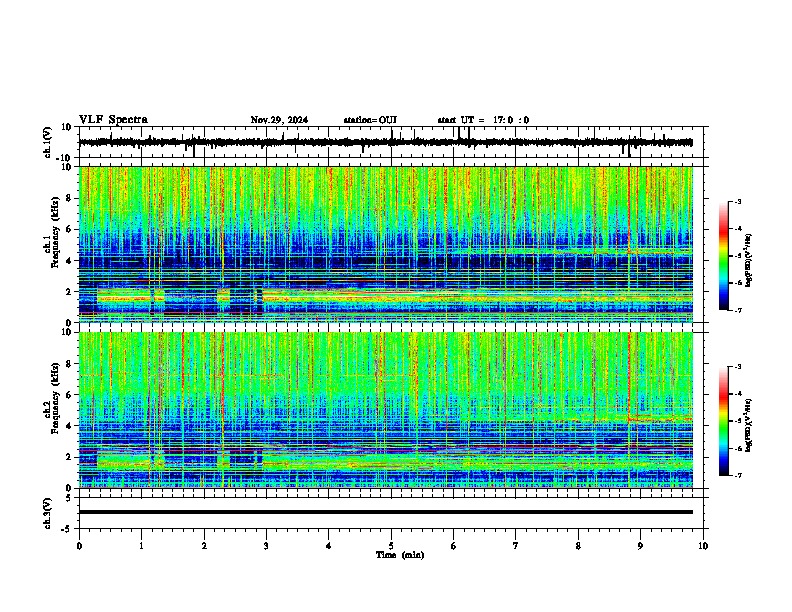Click the ch.2 colorbar 'log(PSD)' label
792x612 pixels.
[x=748, y=425]
